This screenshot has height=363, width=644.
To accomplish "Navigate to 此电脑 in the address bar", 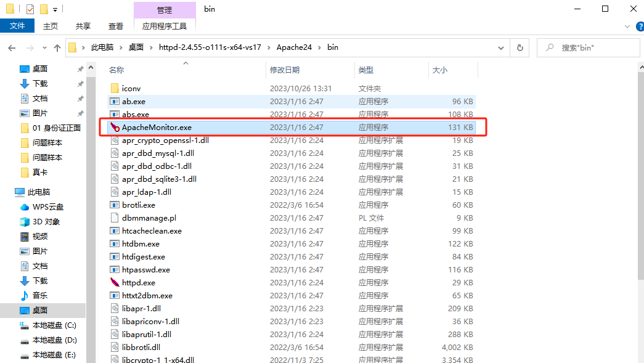I will (102, 47).
